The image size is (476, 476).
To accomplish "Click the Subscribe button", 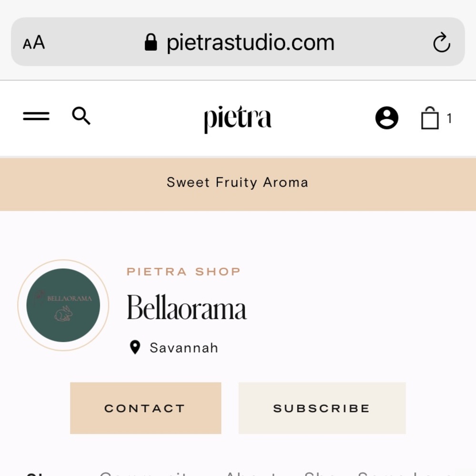I will click(x=322, y=408).
